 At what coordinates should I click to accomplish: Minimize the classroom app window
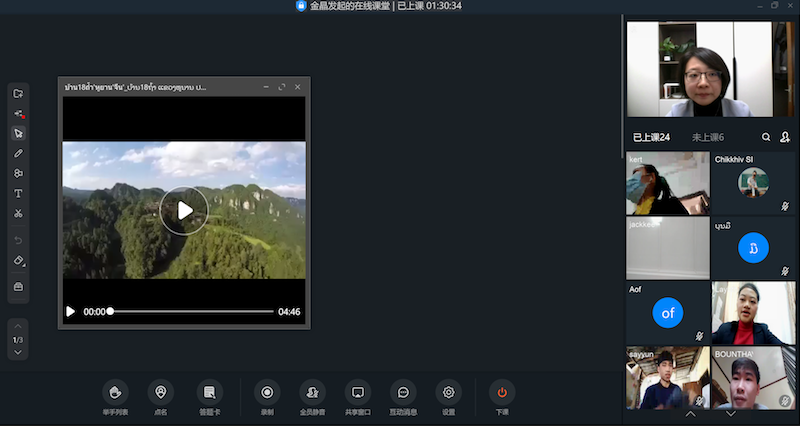[x=760, y=6]
